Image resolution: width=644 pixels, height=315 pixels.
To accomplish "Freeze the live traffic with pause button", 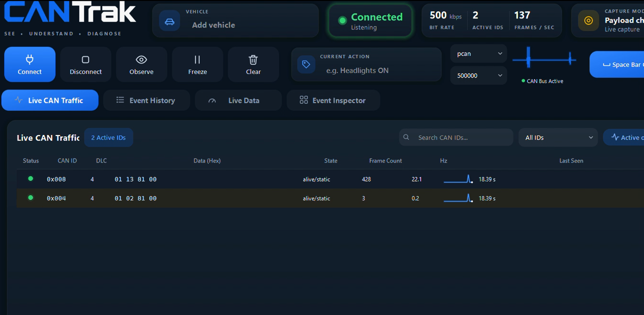I will tap(197, 64).
